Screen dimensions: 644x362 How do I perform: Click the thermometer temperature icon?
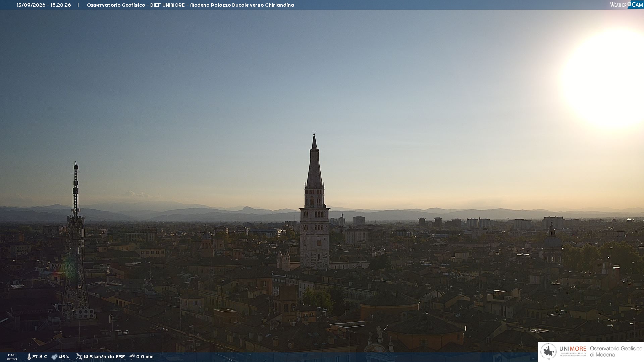click(29, 357)
